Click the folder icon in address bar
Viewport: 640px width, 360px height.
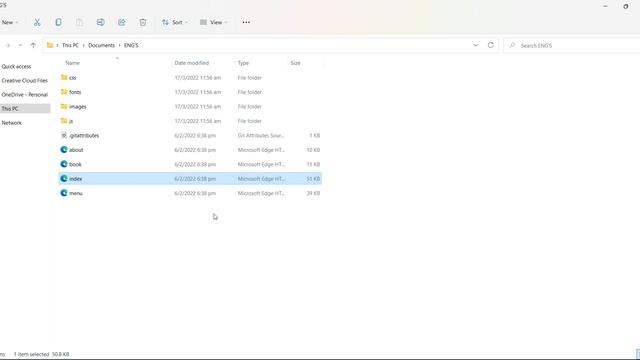(x=50, y=45)
